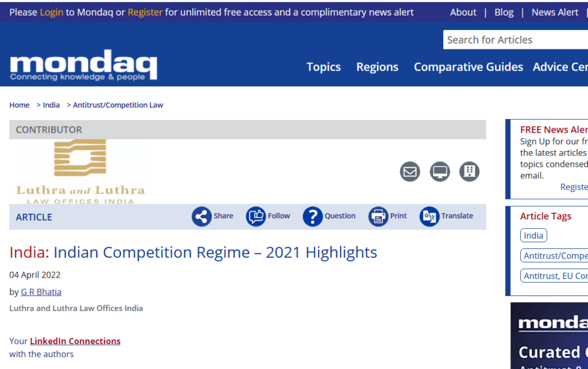Click the Translate icon
The height and width of the screenshot is (369, 588).
(429, 217)
